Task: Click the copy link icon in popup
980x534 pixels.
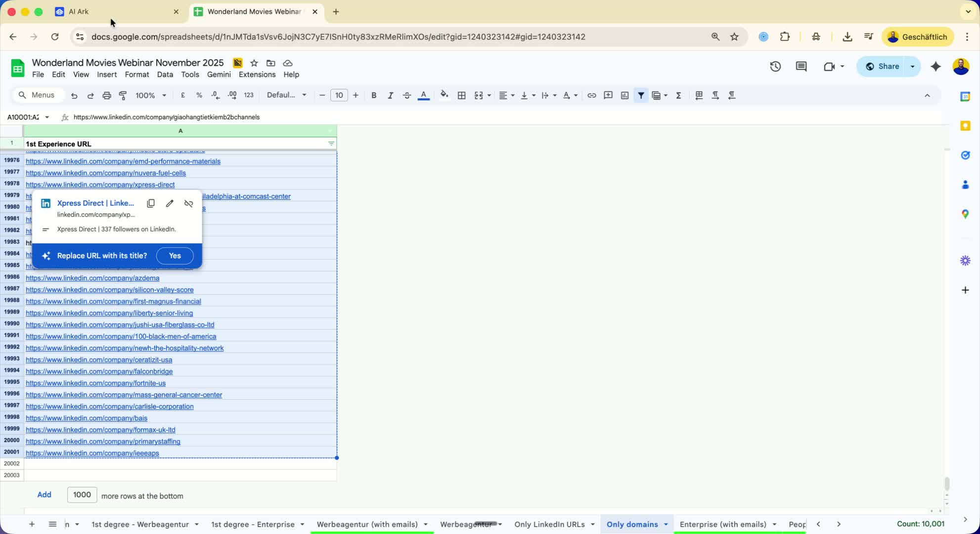Action: pyautogui.click(x=151, y=203)
